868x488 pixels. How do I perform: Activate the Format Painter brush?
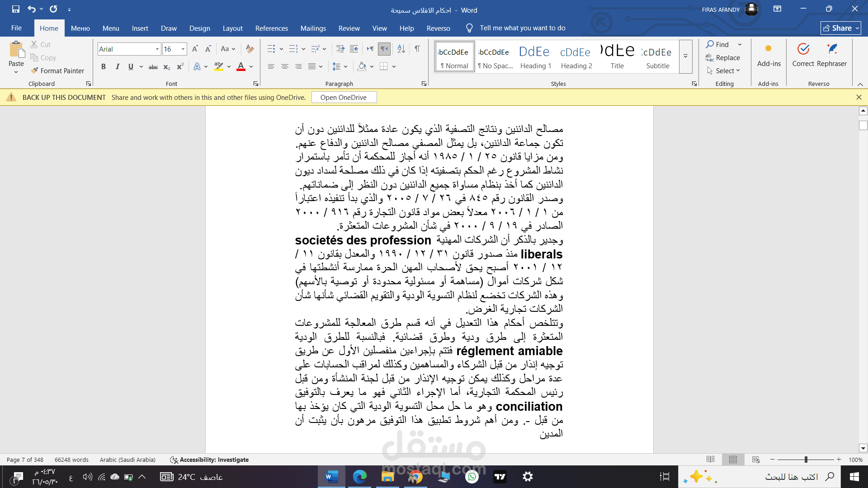(x=57, y=70)
